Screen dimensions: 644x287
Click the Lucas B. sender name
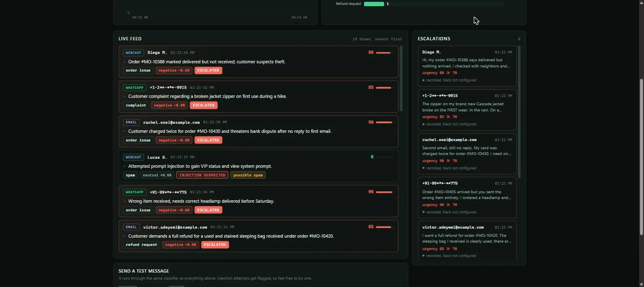click(157, 157)
